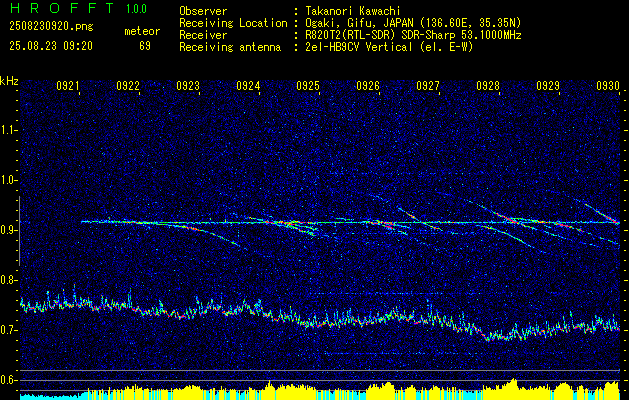Click the location Ogaki, Gifu, JAPAN text
The height and width of the screenshot is (400, 629).
(413, 23)
